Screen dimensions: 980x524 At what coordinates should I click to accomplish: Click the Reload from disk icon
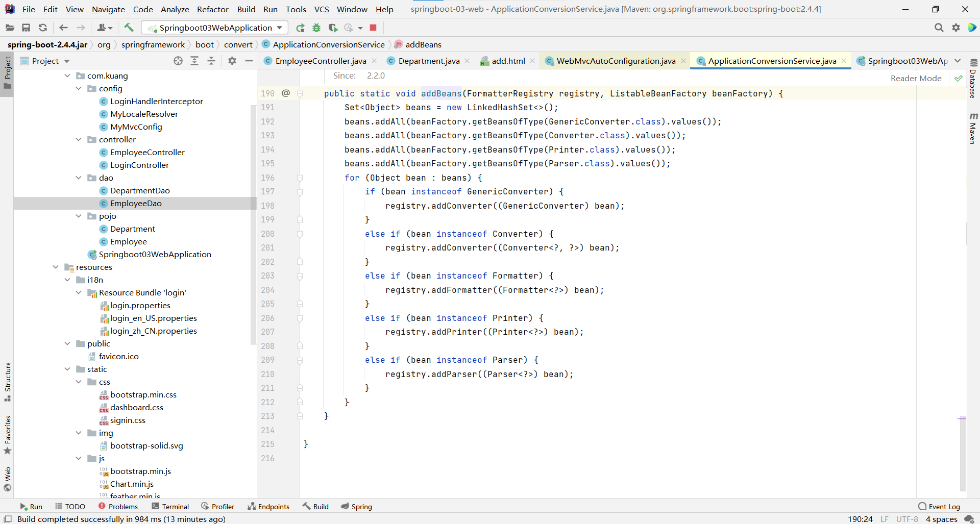click(43, 28)
